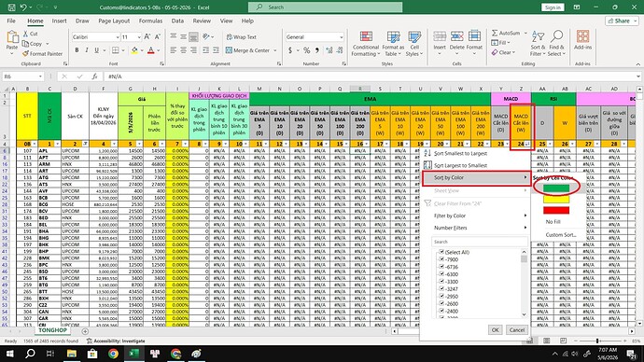The image size is (644, 362).
Task: Click the Undo arrow
Action: pos(23,7)
